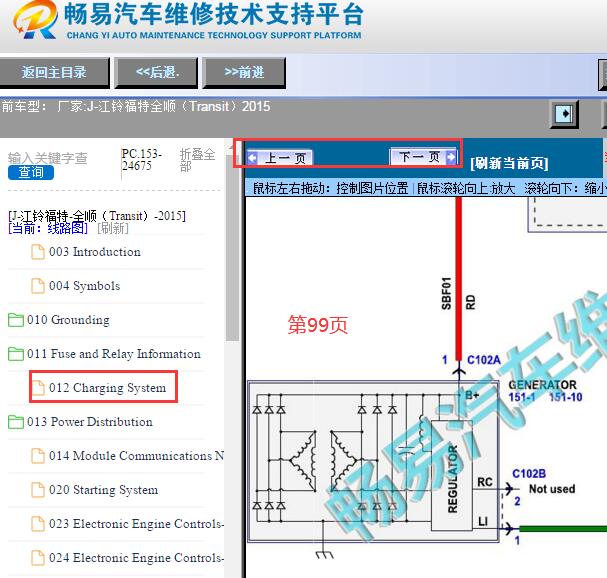Refresh current page via 刷新当前页
Screen dimensions: 607x578
click(509, 163)
